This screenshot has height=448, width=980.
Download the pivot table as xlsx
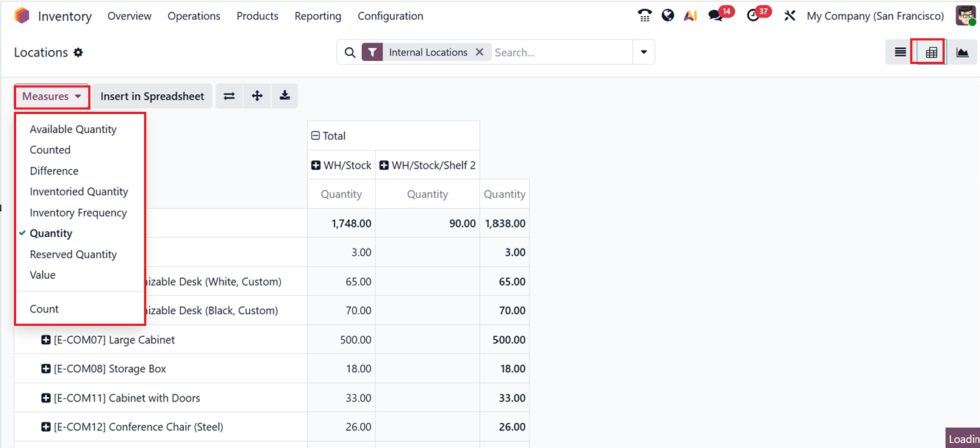pyautogui.click(x=285, y=96)
